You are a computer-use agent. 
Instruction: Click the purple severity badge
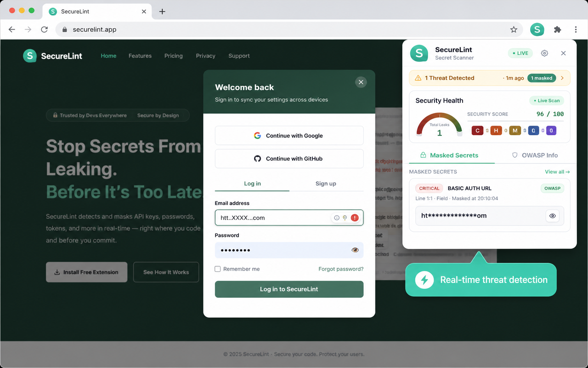551,131
